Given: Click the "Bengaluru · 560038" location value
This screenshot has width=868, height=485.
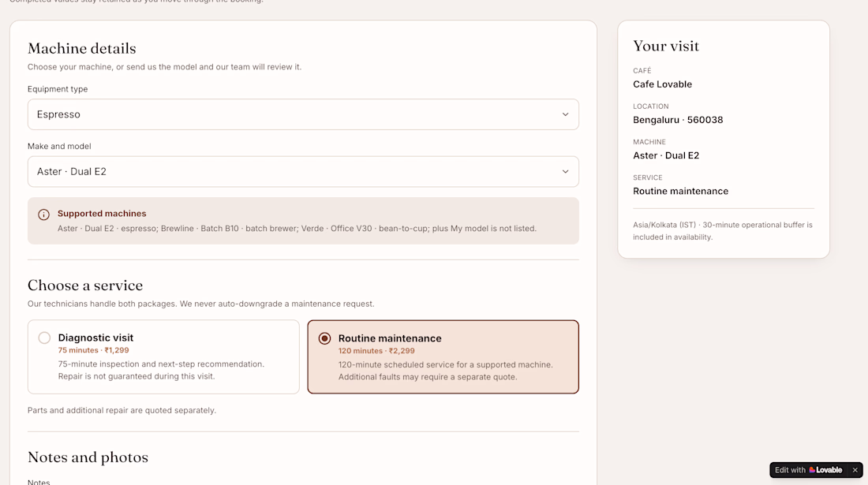Looking at the screenshot, I should pyautogui.click(x=678, y=120).
